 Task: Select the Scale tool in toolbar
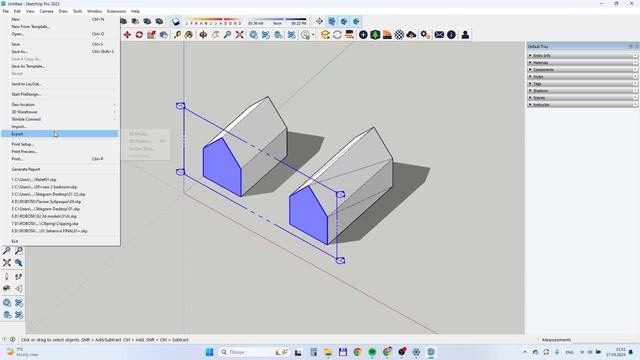(x=151, y=35)
